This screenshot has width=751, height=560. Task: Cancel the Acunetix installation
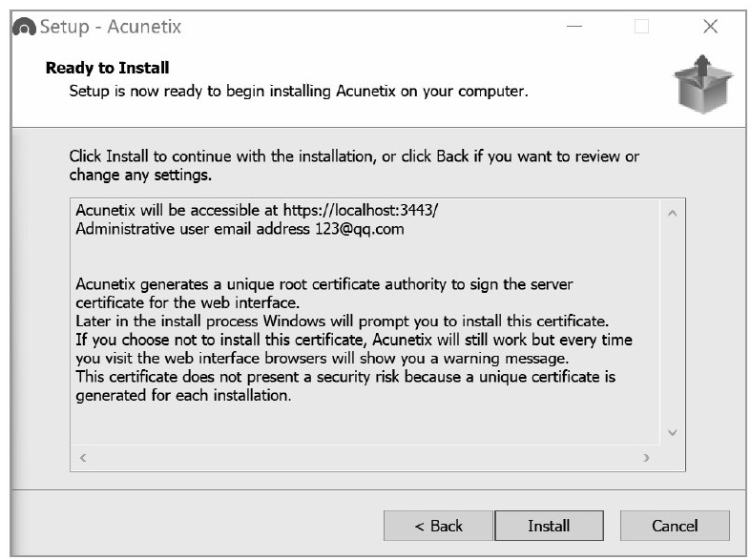pyautogui.click(x=675, y=526)
